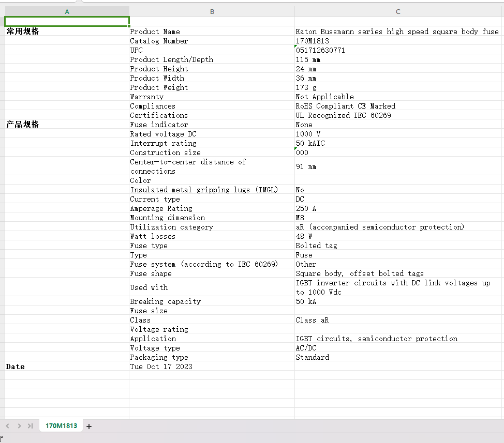
Task: Select the 'Utilization category' cell
Action: click(212, 226)
